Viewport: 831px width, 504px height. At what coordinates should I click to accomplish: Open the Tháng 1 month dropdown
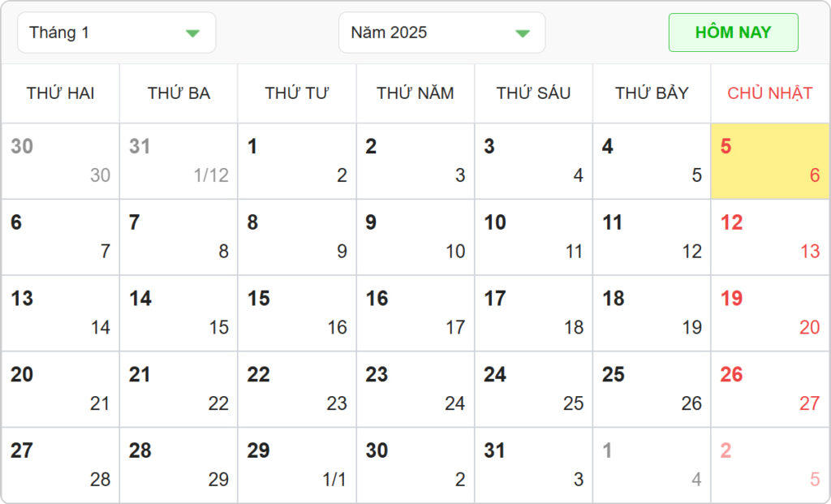pyautogui.click(x=116, y=32)
